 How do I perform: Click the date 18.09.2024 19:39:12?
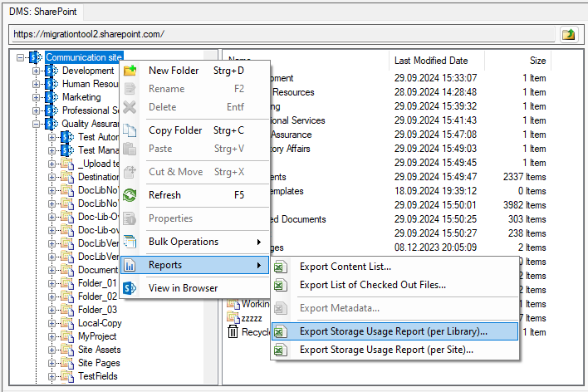435,191
